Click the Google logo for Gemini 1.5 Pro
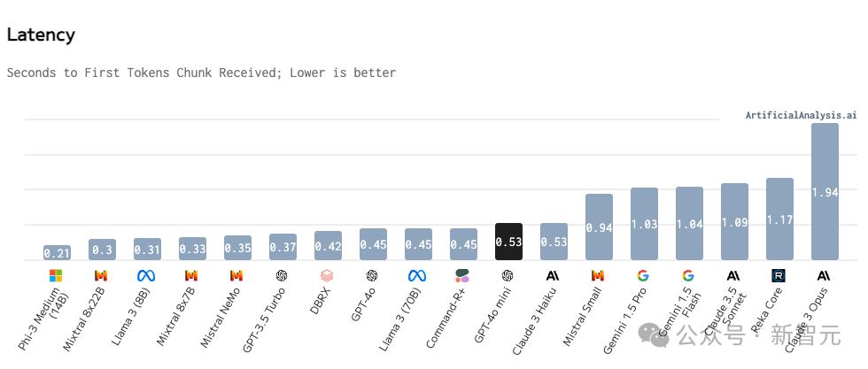This screenshot has height=369, width=868. (644, 276)
